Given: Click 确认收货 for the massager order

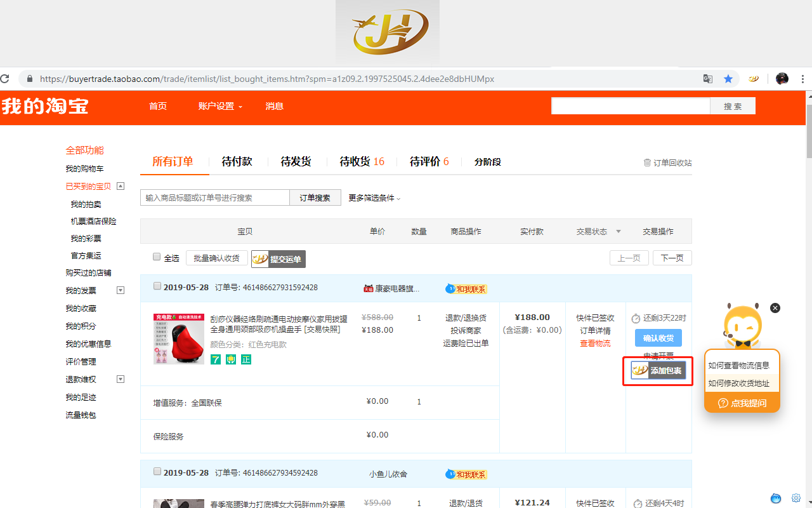Looking at the screenshot, I should point(658,338).
